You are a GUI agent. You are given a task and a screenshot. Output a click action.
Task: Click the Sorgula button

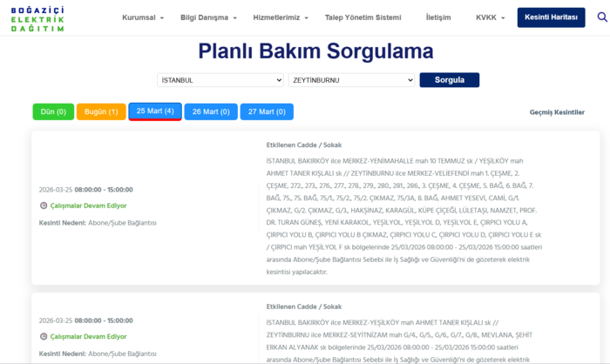[450, 80]
